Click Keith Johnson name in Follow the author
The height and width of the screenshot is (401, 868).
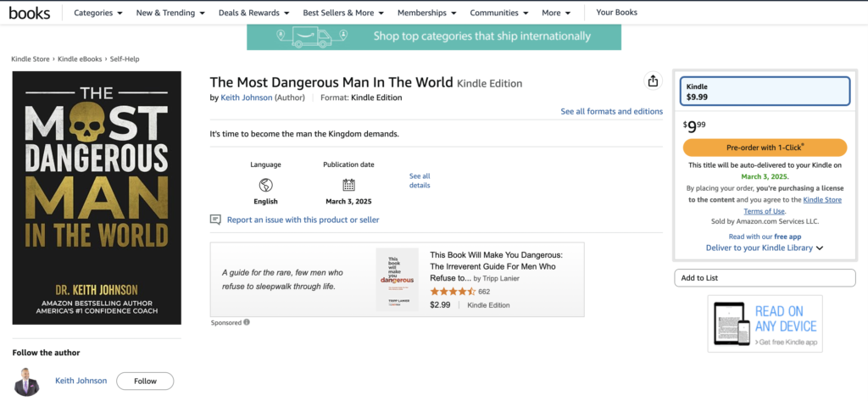81,381
